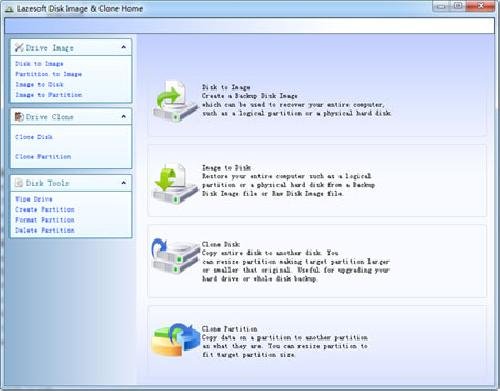
Task: Open the Image to Disk sidebar link
Action: tap(39, 84)
